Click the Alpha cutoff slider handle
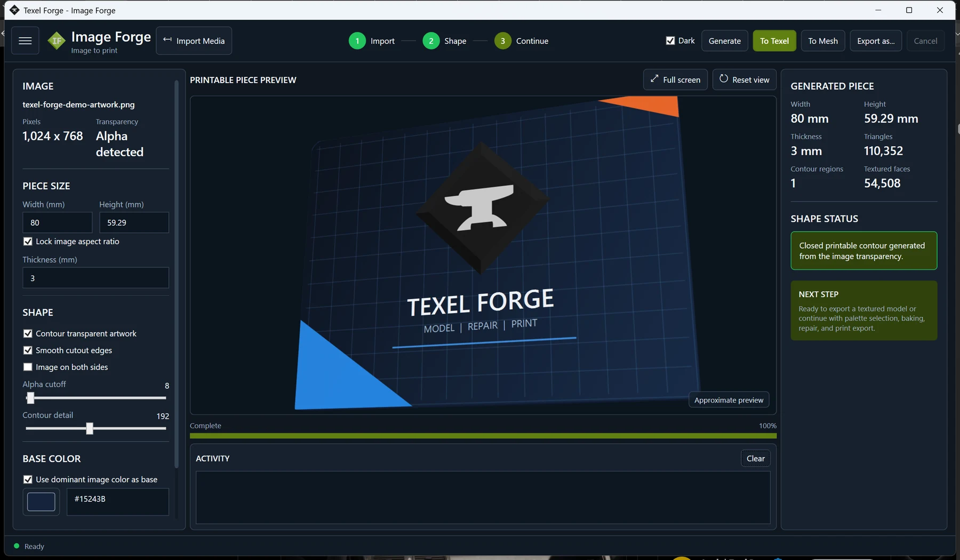960x560 pixels. coord(30,398)
